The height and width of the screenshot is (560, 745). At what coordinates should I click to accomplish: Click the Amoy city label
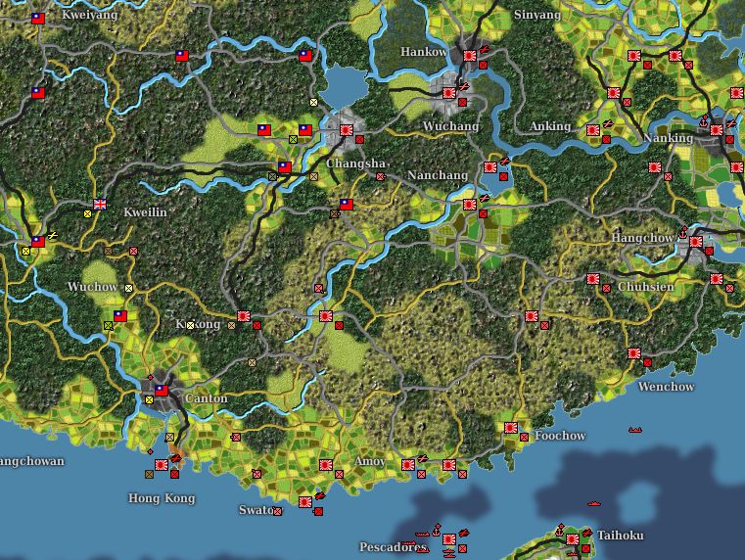370,461
